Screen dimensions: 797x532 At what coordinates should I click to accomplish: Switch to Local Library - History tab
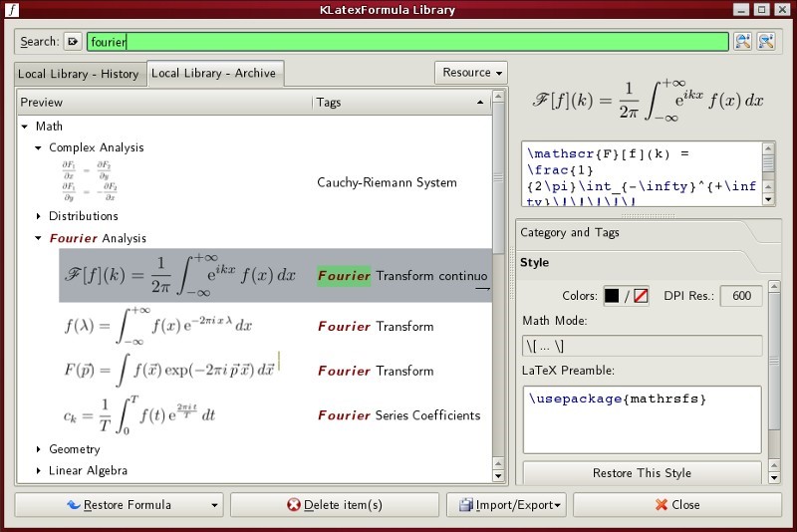point(79,74)
